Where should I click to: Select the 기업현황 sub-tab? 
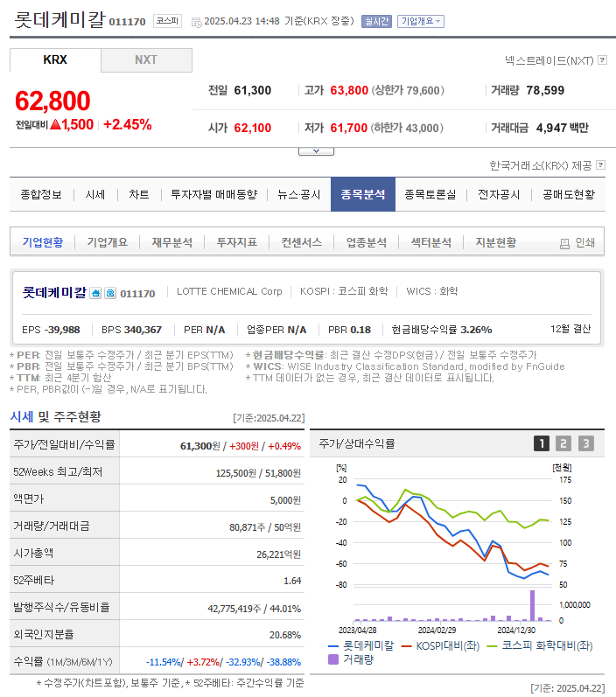(43, 242)
